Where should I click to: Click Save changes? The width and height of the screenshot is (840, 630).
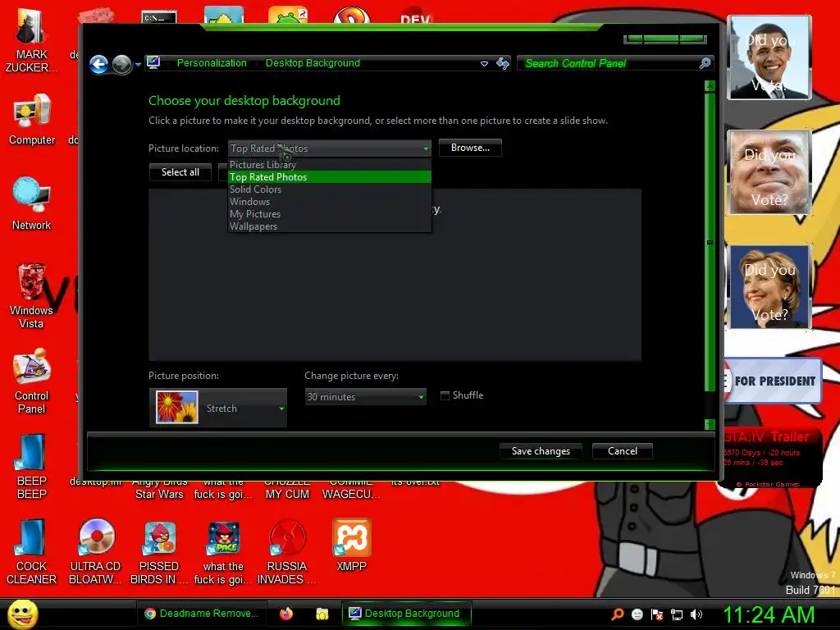pyautogui.click(x=541, y=451)
